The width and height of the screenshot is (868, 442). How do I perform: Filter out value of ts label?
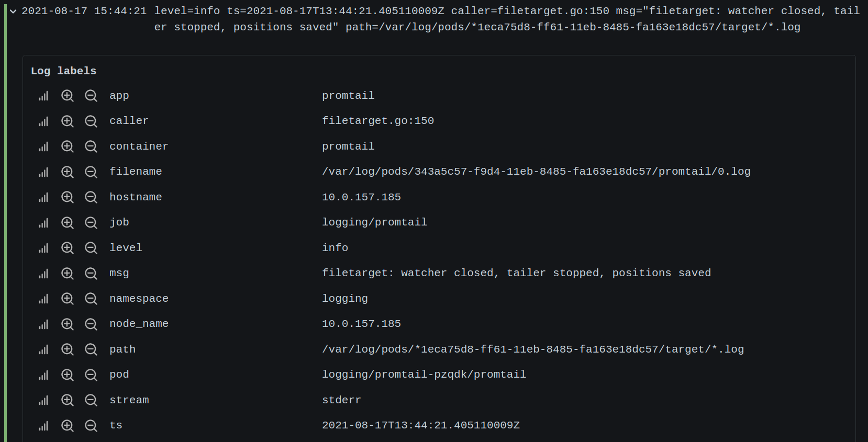91,426
